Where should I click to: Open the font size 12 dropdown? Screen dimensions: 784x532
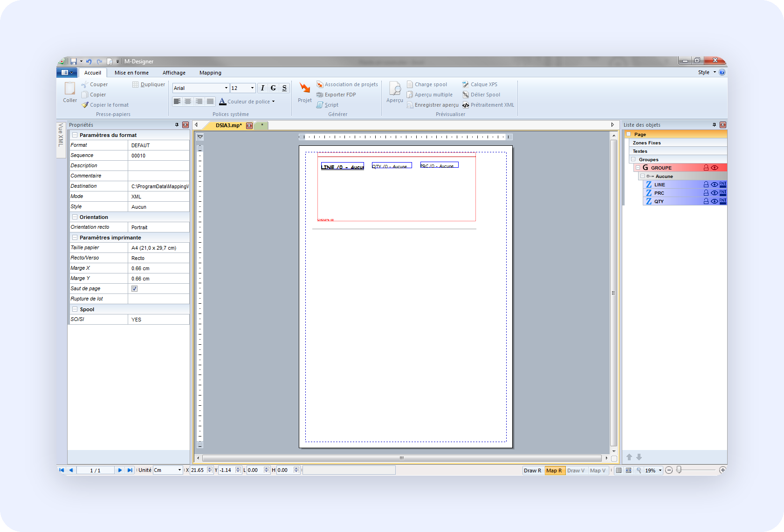tap(252, 88)
